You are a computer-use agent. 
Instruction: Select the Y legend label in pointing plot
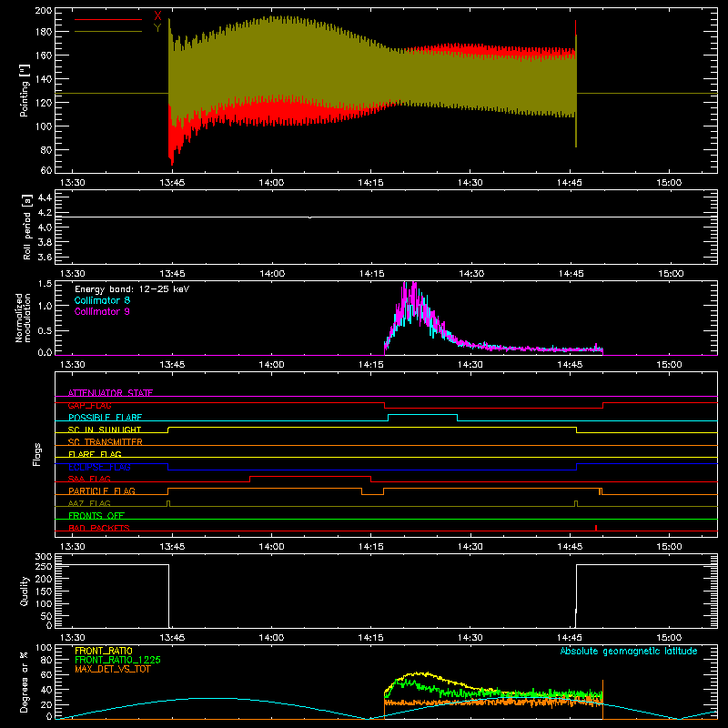tap(157, 28)
